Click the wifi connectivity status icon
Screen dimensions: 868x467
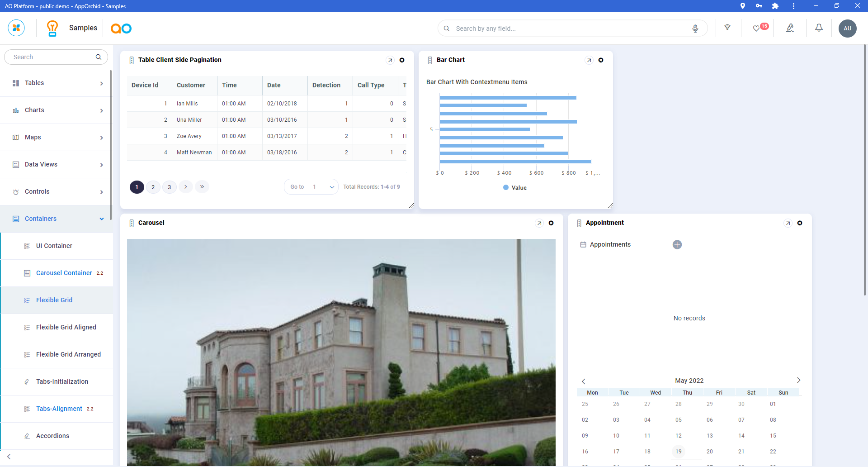727,28
